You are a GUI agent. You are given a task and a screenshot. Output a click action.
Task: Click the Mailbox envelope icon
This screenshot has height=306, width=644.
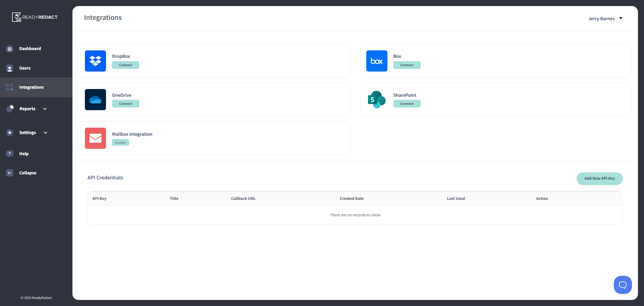95,138
